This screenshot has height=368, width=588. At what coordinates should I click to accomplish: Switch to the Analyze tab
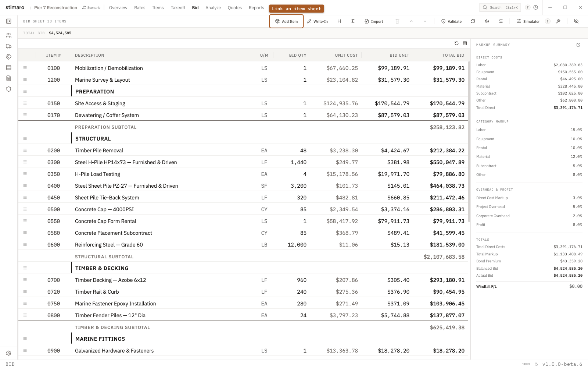click(213, 8)
